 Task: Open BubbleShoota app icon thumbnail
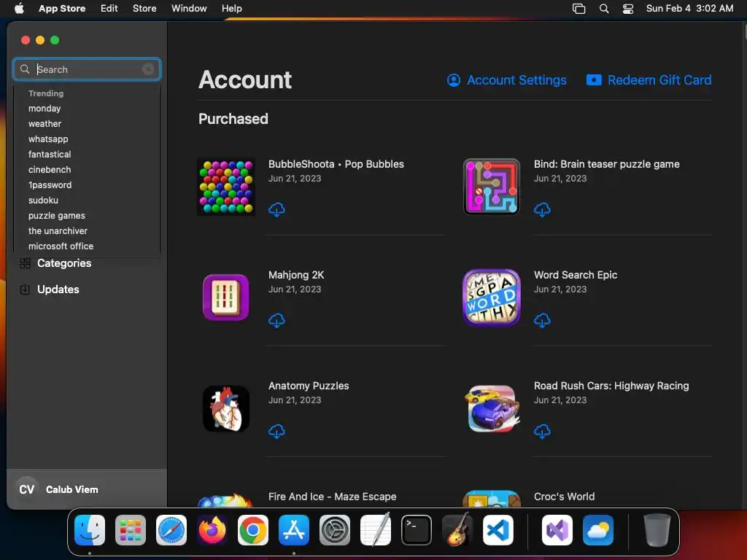(x=226, y=187)
